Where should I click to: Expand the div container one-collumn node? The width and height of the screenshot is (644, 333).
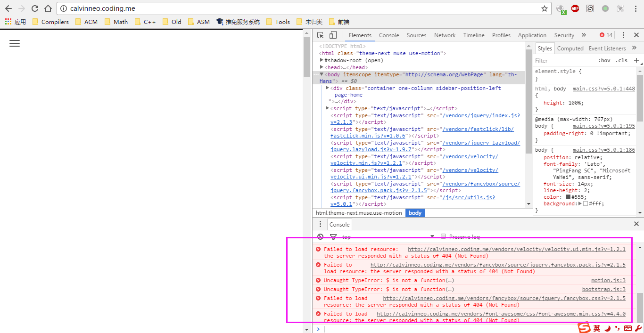pyautogui.click(x=328, y=88)
